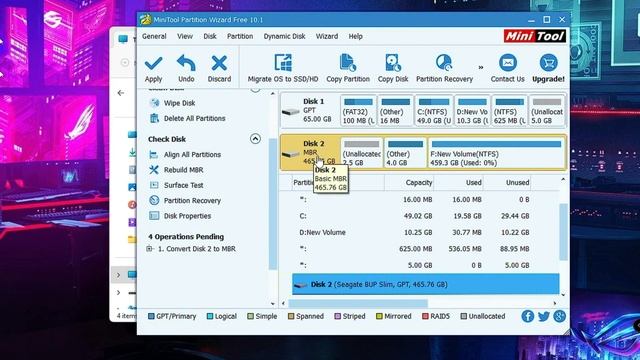Select the F: New Volume NTFS block
The image size is (640, 360).
496,153
